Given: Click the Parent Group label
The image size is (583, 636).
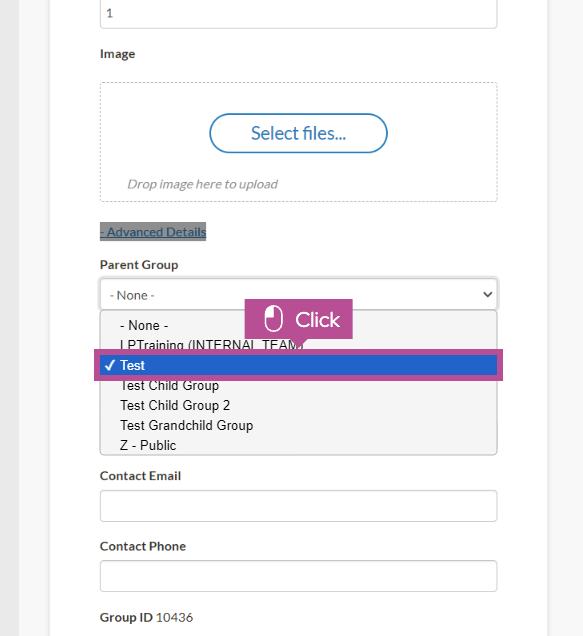Looking at the screenshot, I should point(139,265).
